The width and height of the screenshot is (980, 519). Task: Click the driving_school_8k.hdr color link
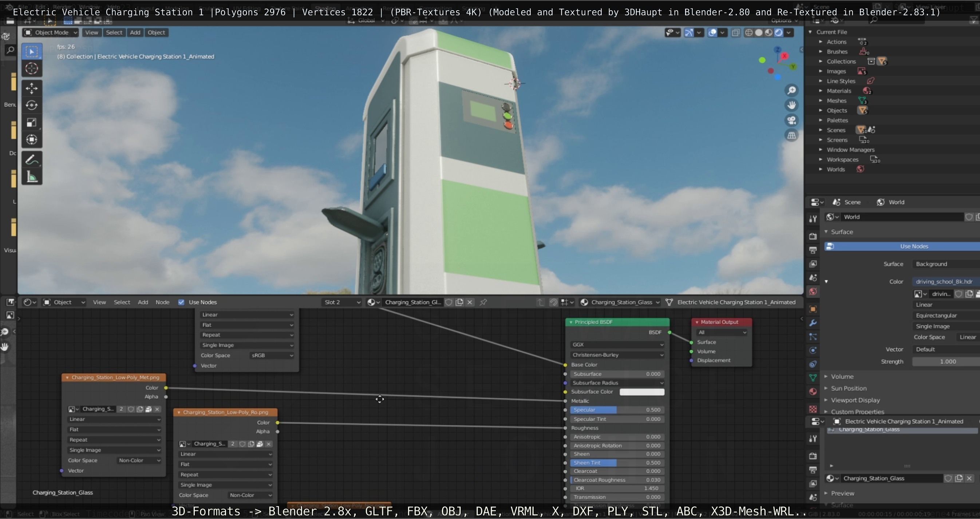click(x=946, y=282)
